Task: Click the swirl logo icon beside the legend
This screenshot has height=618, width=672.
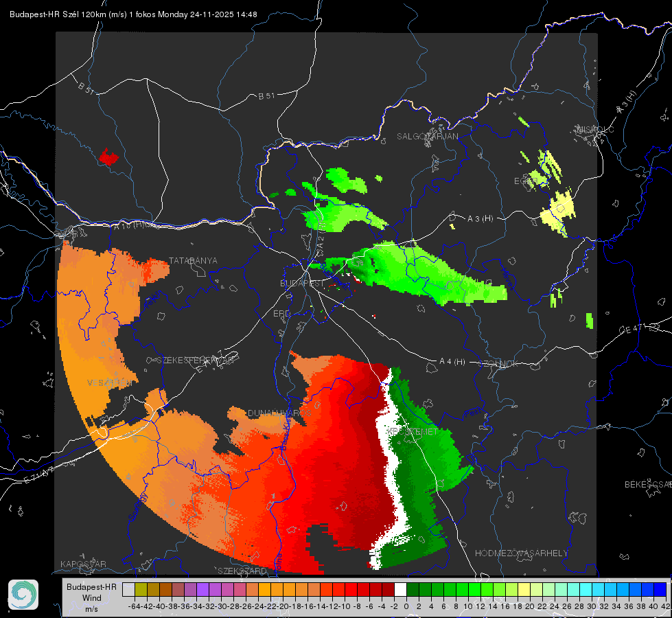Action: click(x=23, y=595)
